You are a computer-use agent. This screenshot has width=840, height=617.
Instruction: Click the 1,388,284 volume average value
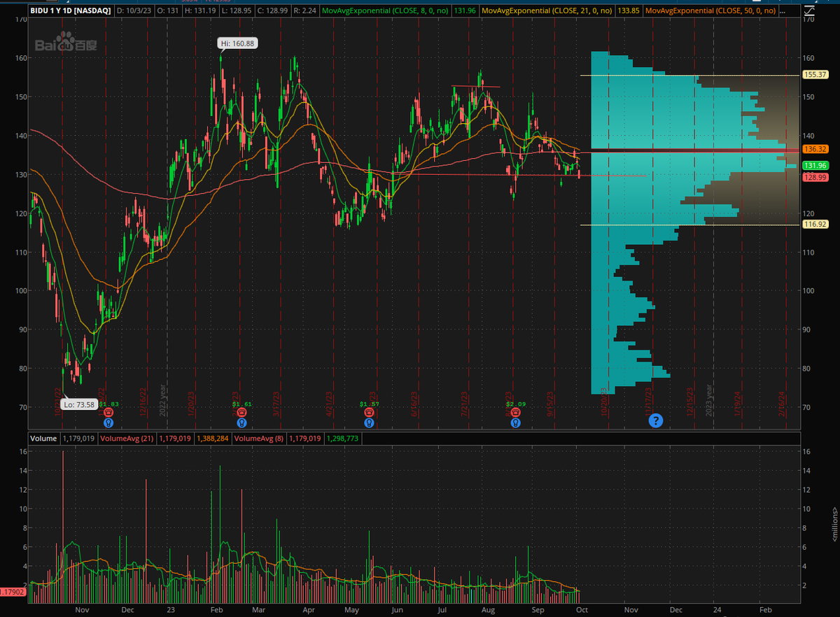coord(213,439)
